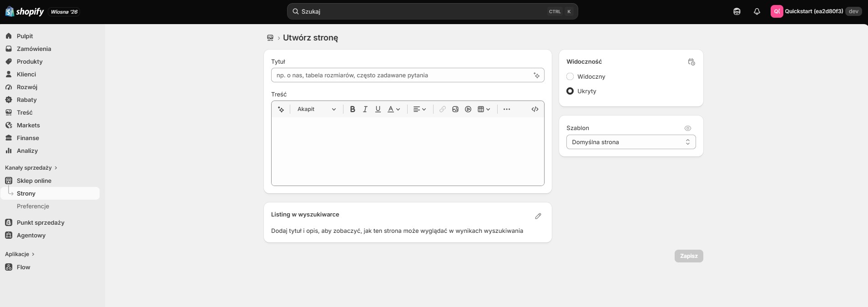
Task: Preview template with eye icon
Action: click(x=688, y=128)
